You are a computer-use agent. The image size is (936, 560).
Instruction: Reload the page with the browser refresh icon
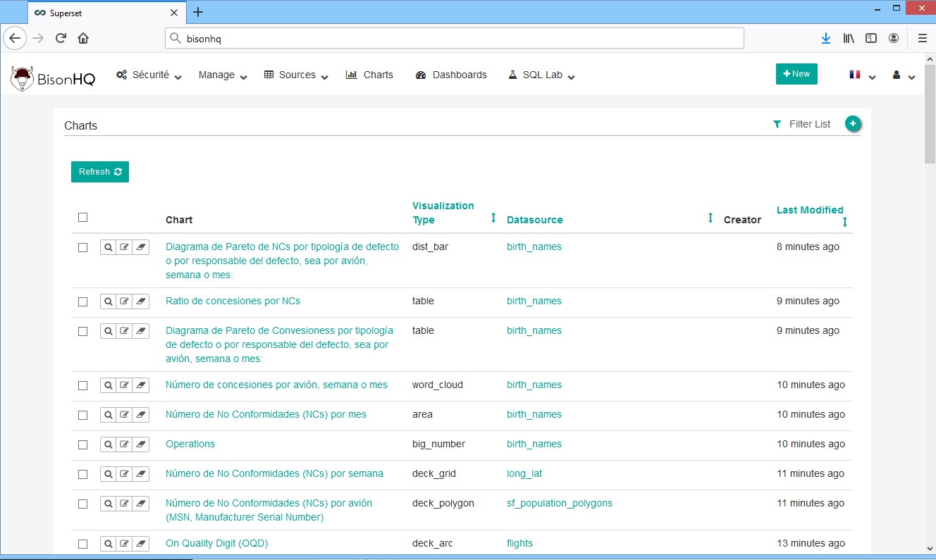coord(61,38)
